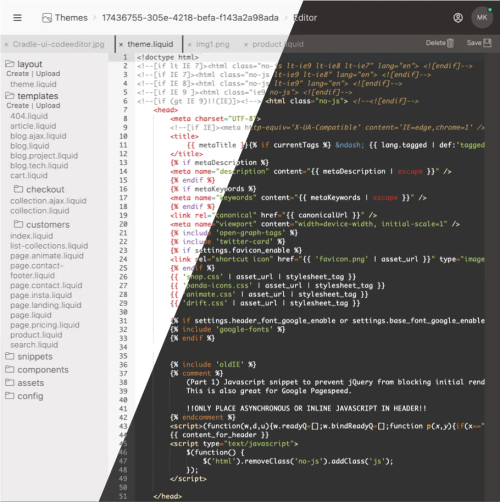The height and width of the screenshot is (502, 500).
Task: Switch to the product.liquid tab
Action: tap(278, 44)
